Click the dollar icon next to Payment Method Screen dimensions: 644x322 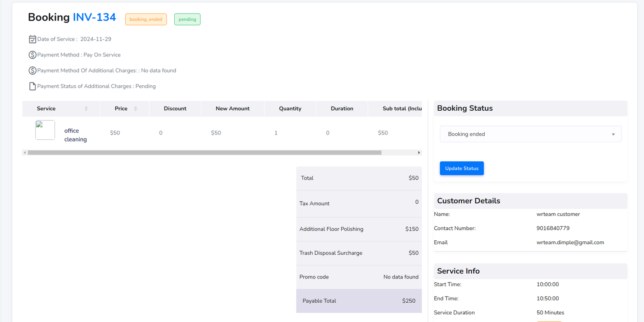coord(33,55)
